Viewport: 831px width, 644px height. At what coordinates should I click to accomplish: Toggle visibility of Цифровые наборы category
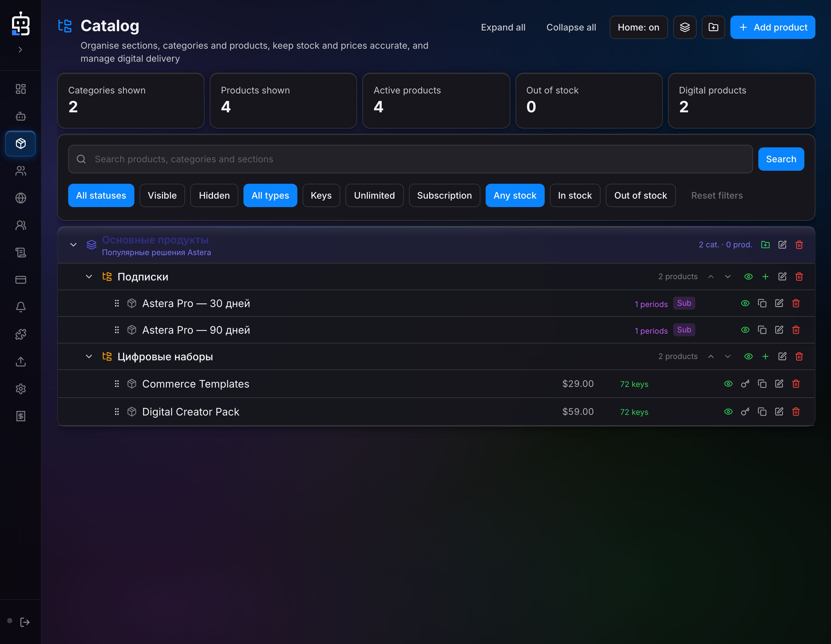coord(748,356)
